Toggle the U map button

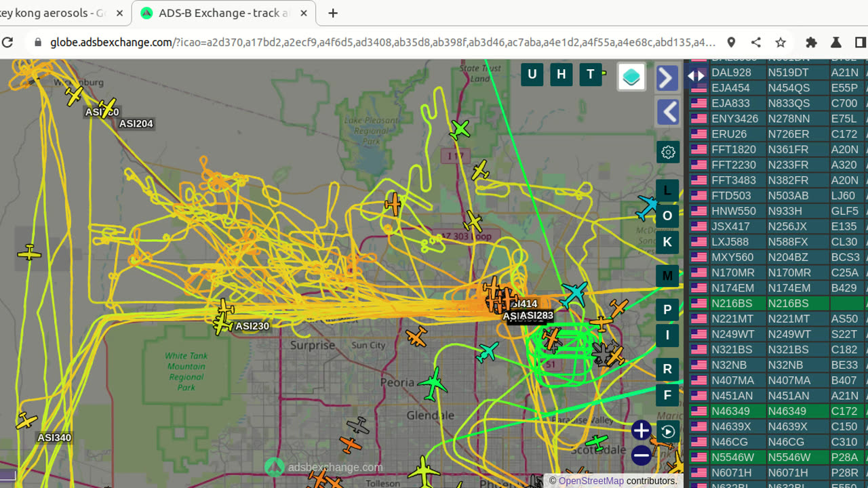point(532,75)
